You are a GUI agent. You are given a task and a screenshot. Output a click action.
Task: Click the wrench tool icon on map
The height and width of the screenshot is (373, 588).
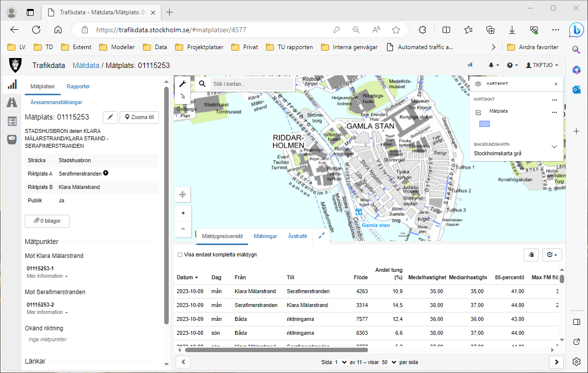182,83
